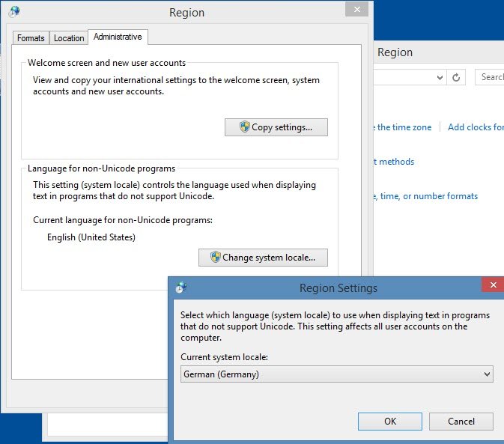
Task: Click the Region Settings title bar icon
Action: pos(181,288)
